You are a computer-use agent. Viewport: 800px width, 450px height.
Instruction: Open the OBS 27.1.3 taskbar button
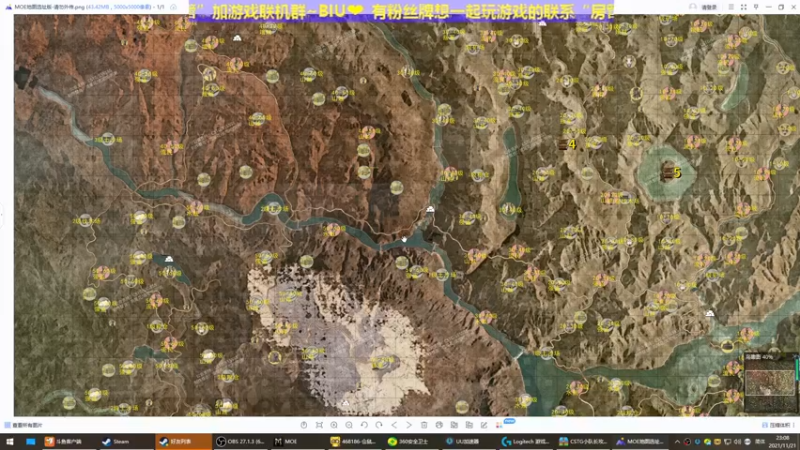pos(240,442)
